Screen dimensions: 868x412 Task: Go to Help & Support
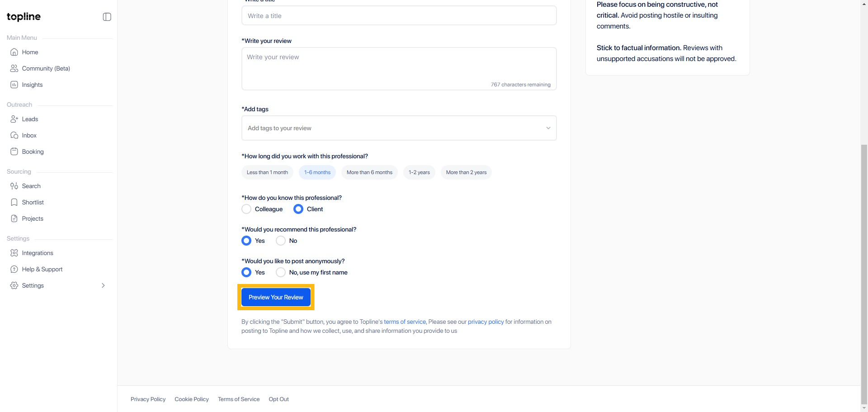(42, 269)
